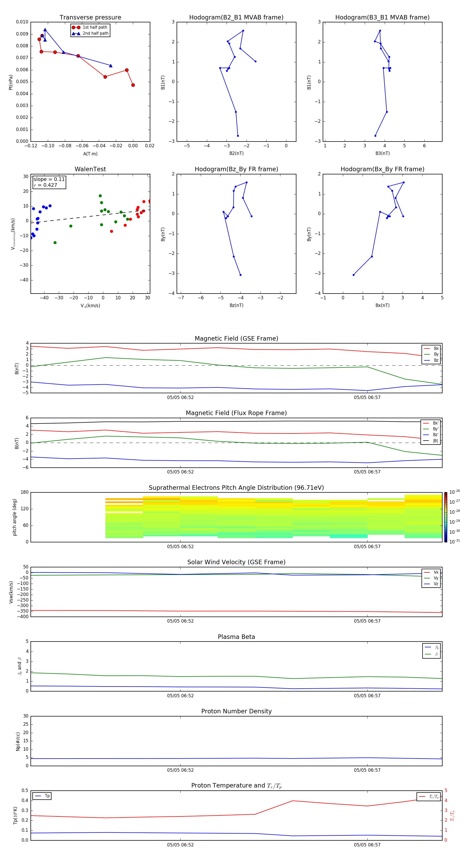Click the "Magnetic Field (Flux Rope Frame)" title
Screen dimensions: 473x868
click(x=236, y=413)
